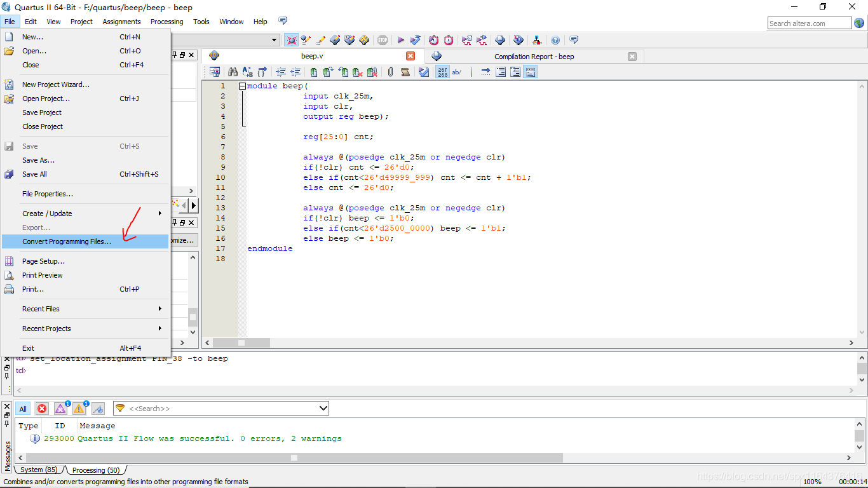The width and height of the screenshot is (868, 488).
Task: Click the blue Help question mark icon
Action: [555, 40]
